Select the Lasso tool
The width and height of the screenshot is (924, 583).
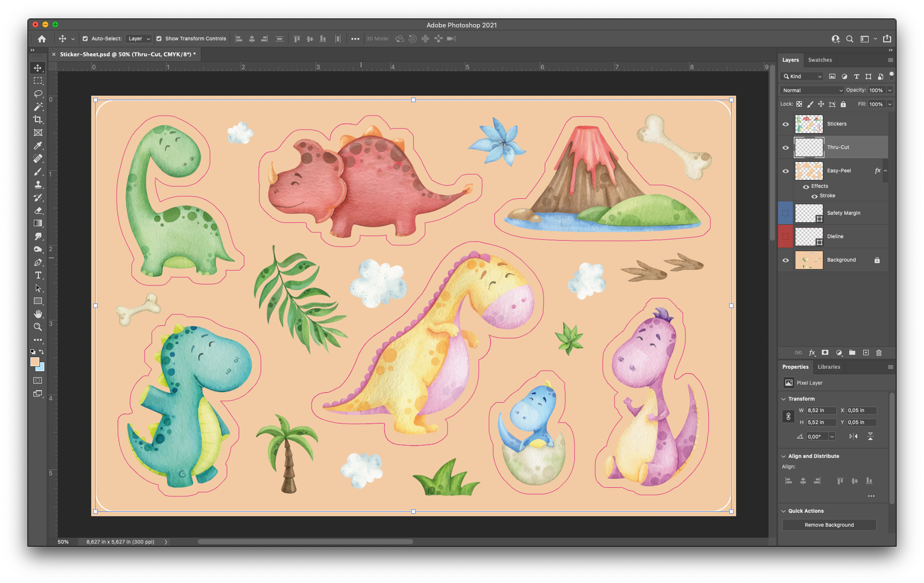[38, 94]
